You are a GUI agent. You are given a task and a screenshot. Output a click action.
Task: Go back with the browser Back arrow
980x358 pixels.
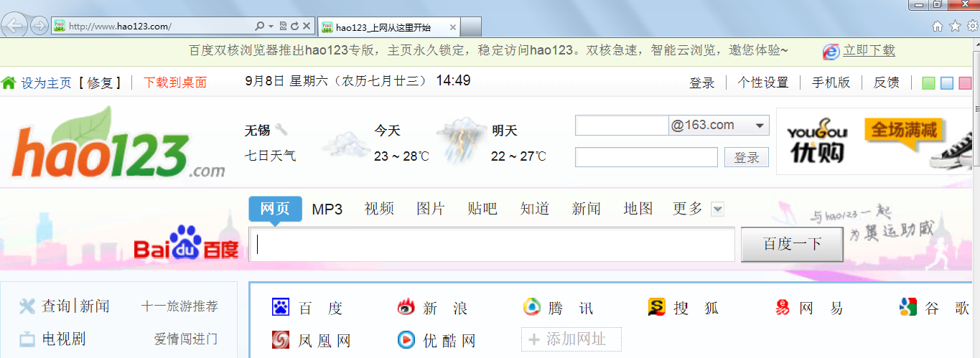pos(15,25)
